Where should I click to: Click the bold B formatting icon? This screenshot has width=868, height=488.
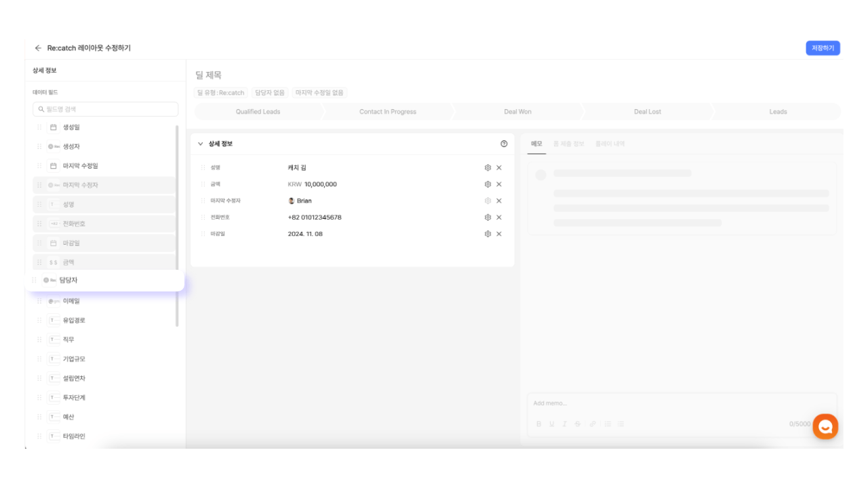tap(539, 424)
